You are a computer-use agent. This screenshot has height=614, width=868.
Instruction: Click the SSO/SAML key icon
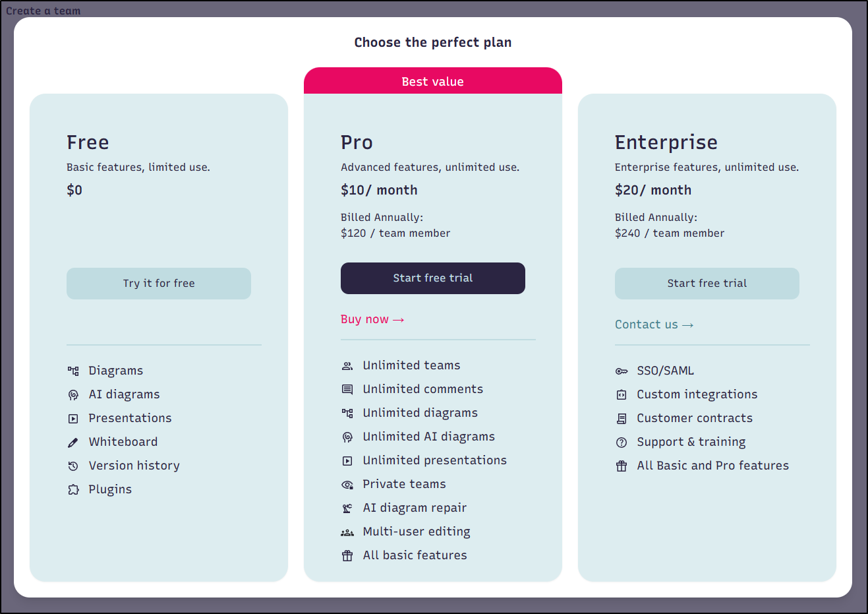point(622,371)
